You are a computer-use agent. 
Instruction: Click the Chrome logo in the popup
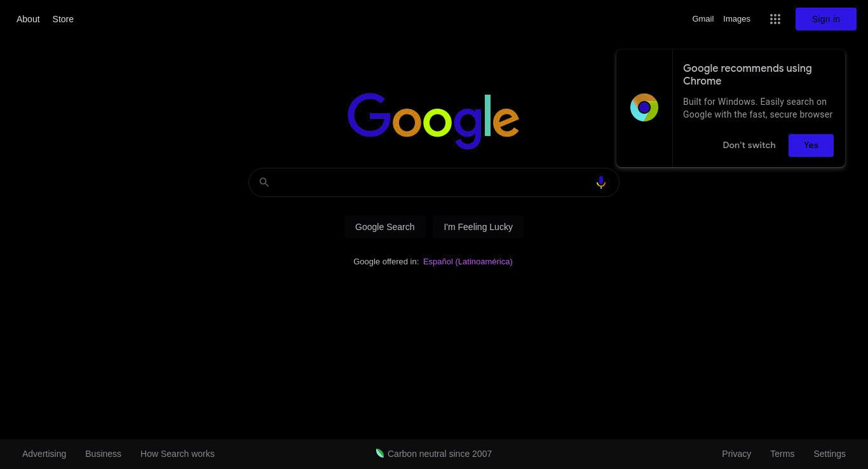pos(644,107)
